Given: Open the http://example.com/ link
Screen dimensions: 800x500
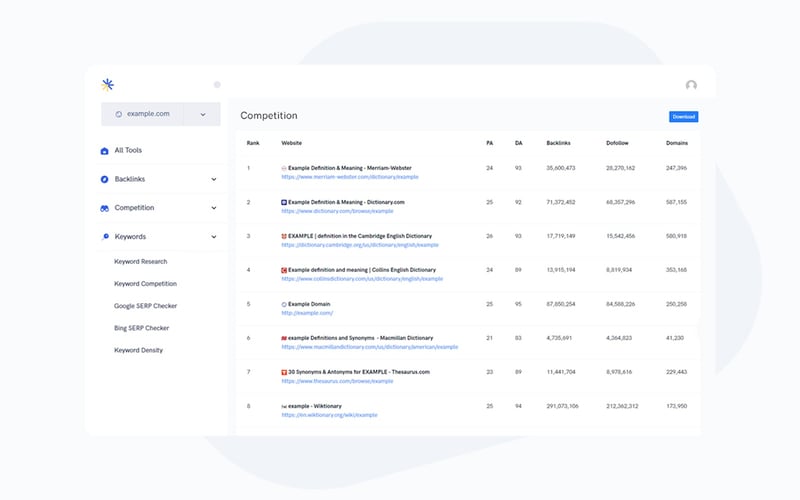Looking at the screenshot, I should 307,313.
